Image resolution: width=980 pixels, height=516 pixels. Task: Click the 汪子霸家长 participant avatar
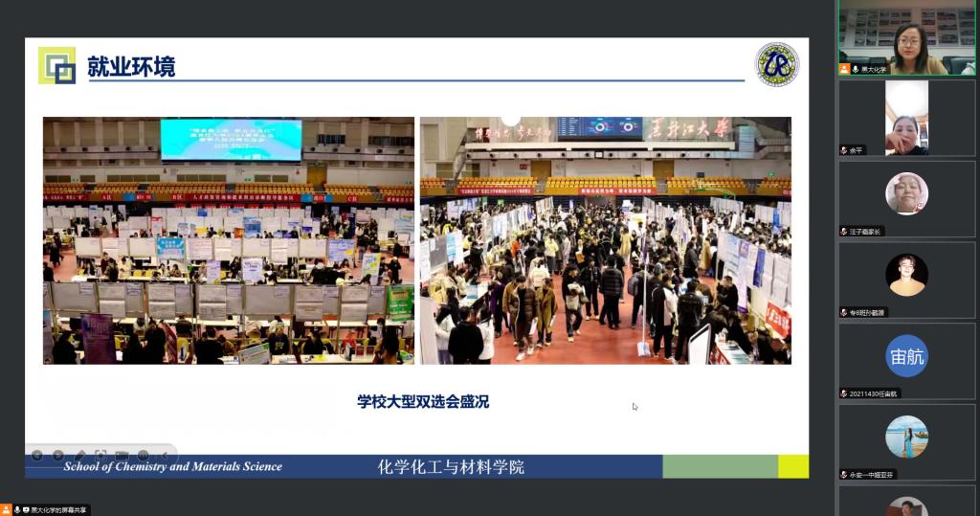(906, 193)
